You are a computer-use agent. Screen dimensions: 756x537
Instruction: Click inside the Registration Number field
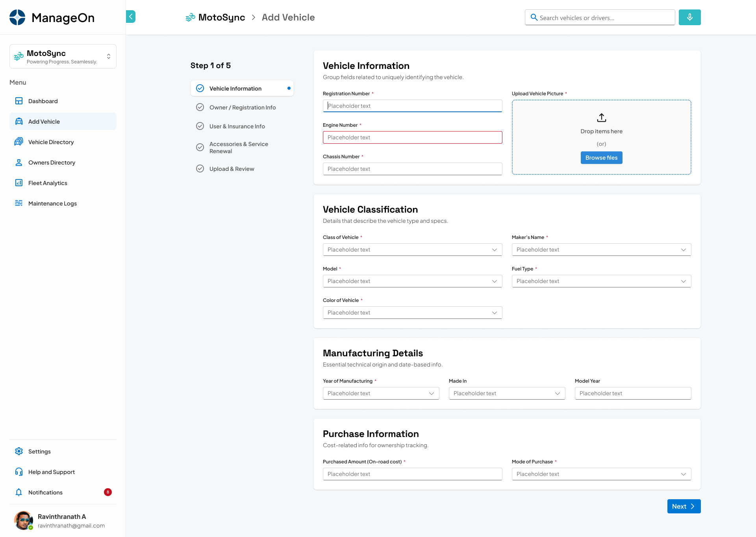pyautogui.click(x=412, y=106)
